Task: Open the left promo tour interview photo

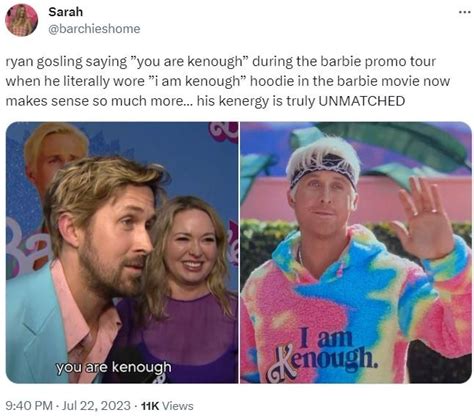Action: (x=122, y=252)
